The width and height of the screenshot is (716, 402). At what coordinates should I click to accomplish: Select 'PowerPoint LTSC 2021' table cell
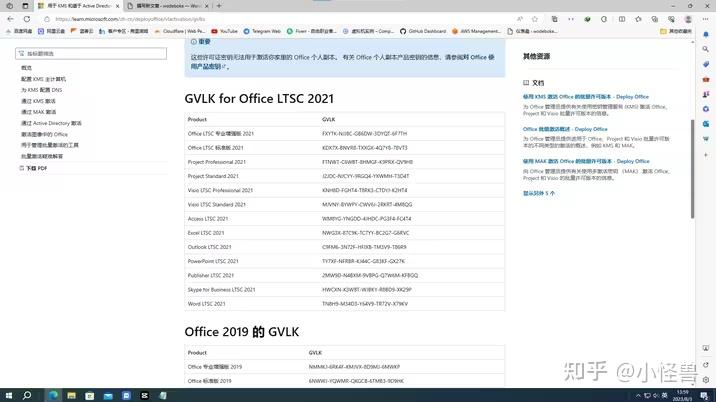point(213,261)
